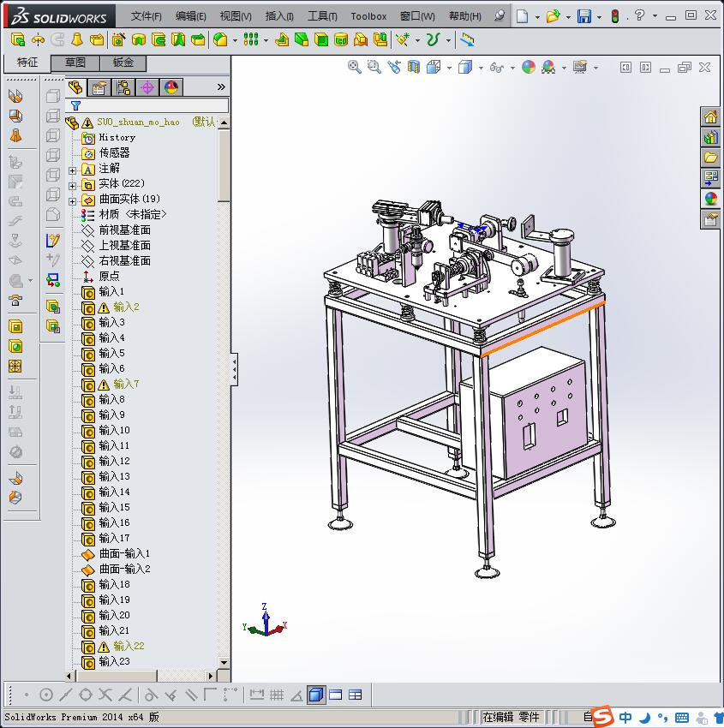724x728 pixels.
Task: Click the pushpin icon beside the Help menu
Action: click(500, 15)
